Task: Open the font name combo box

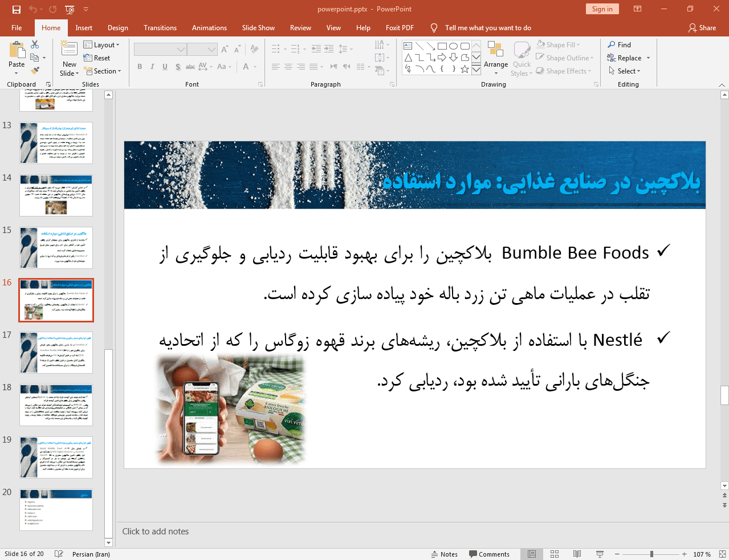Action: pos(160,50)
